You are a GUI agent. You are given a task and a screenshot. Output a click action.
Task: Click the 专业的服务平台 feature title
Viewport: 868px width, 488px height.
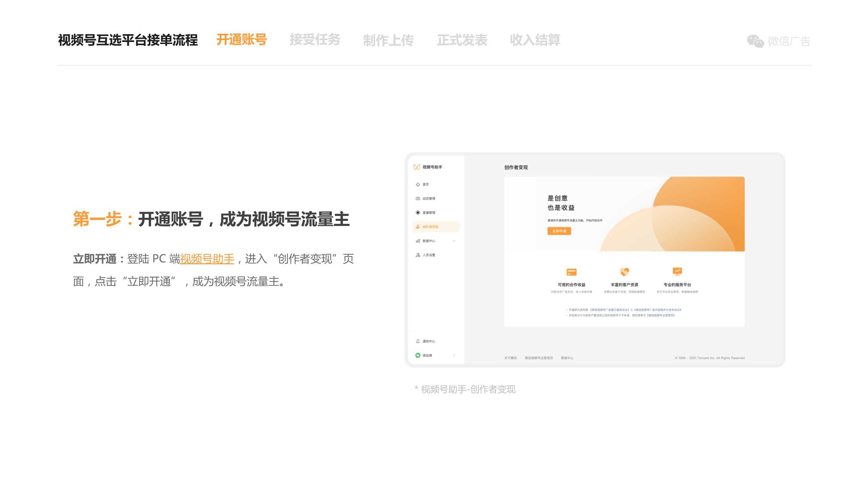tap(677, 285)
